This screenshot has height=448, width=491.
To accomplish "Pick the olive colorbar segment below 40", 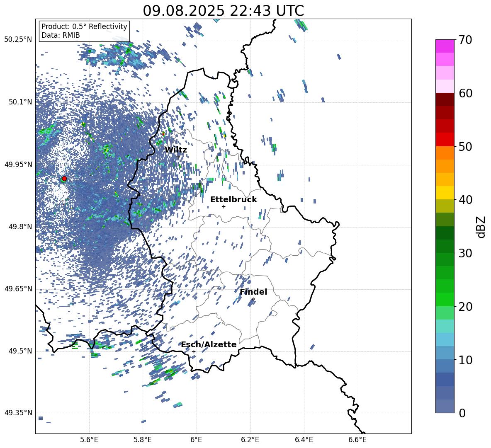I will 445,206.
